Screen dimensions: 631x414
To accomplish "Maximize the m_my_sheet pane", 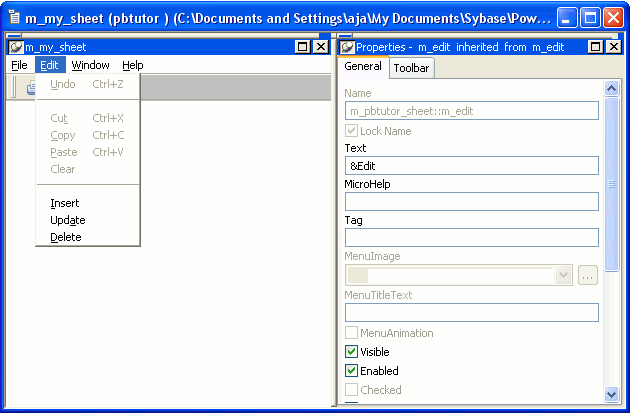I will (302, 47).
